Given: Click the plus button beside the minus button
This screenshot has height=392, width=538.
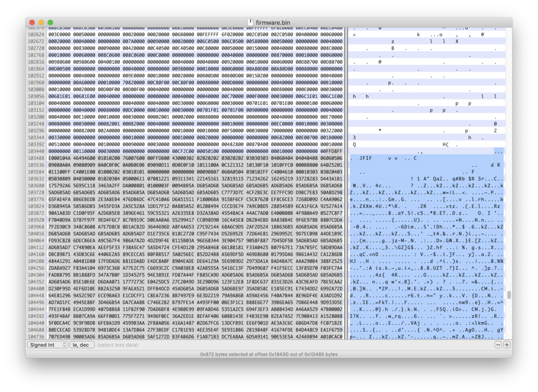Looking at the screenshot, I should point(507,345).
